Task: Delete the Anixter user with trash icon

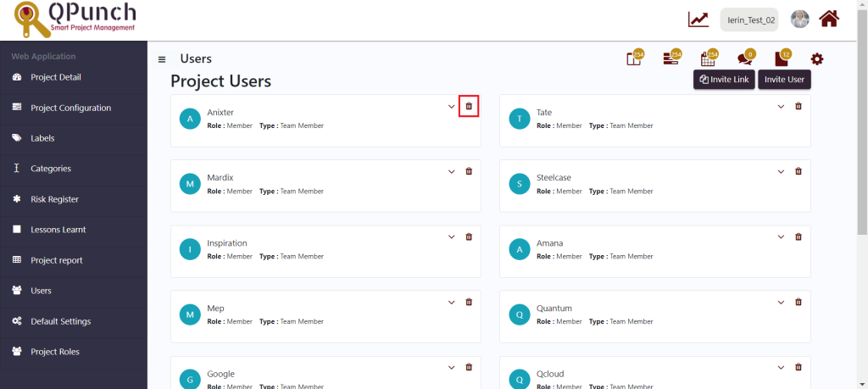Action: [469, 106]
